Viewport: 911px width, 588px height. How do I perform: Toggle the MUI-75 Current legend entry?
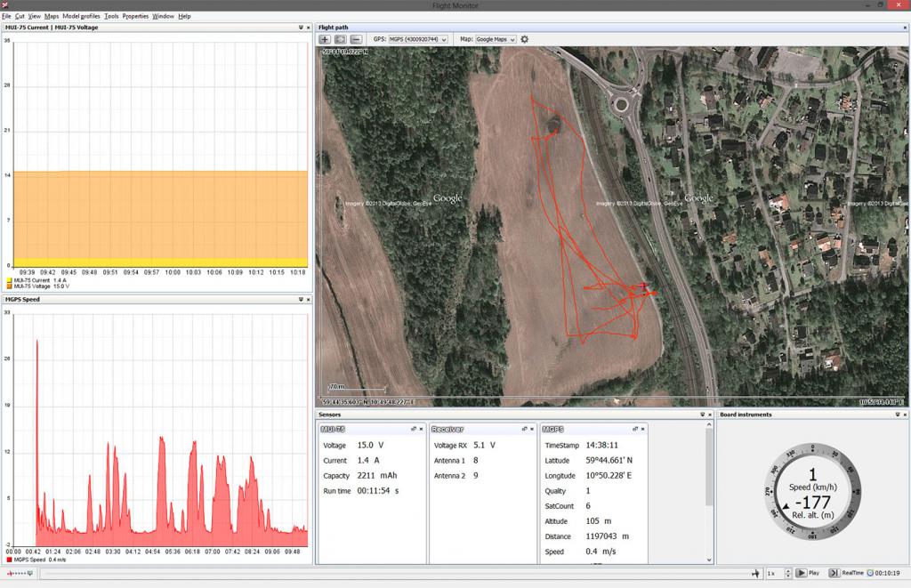point(34,280)
